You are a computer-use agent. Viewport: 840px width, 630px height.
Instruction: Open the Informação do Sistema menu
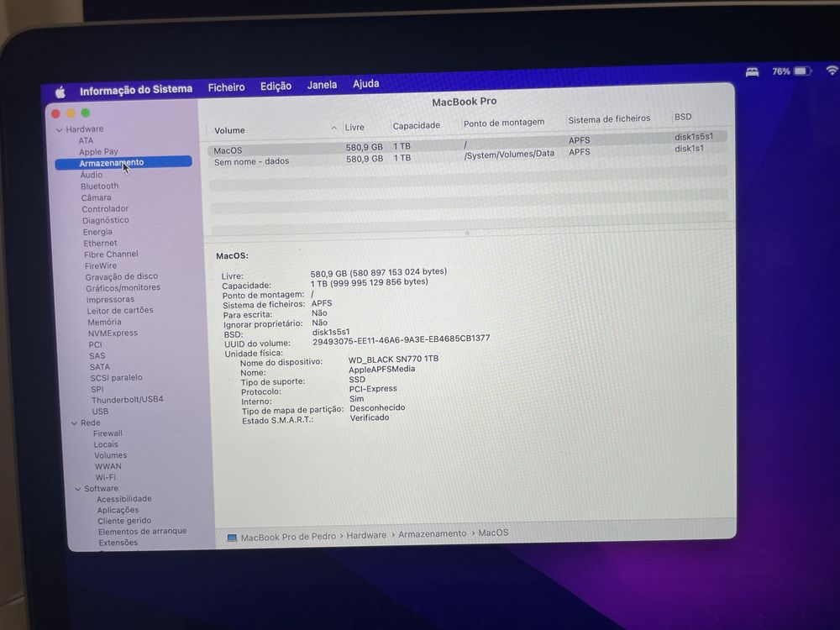click(136, 90)
